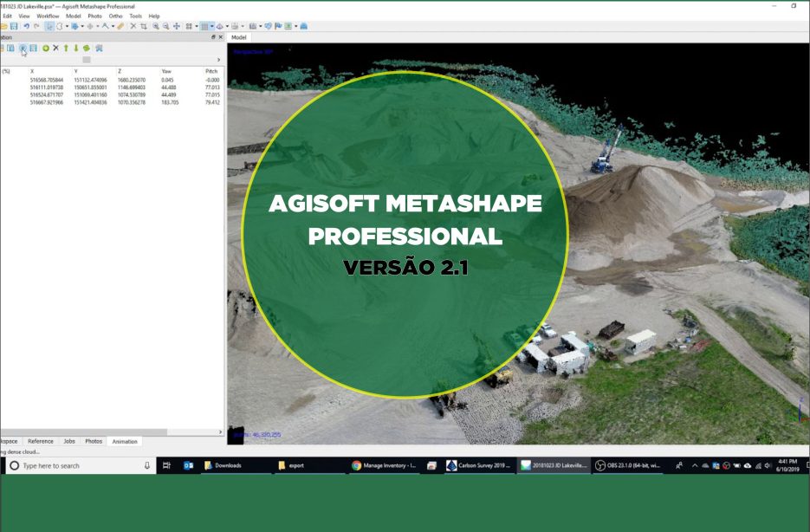The width and height of the screenshot is (810, 532).
Task: Select the cell 516568.705844
Action: pyautogui.click(x=47, y=80)
